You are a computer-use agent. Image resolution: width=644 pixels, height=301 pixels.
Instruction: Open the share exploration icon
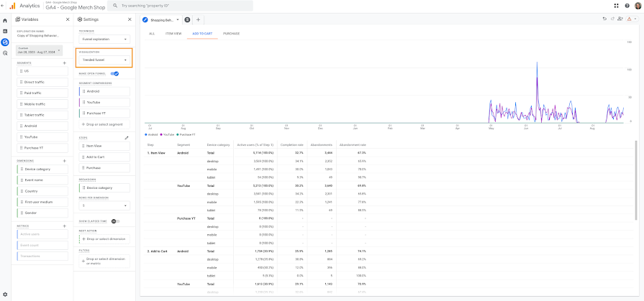point(620,19)
